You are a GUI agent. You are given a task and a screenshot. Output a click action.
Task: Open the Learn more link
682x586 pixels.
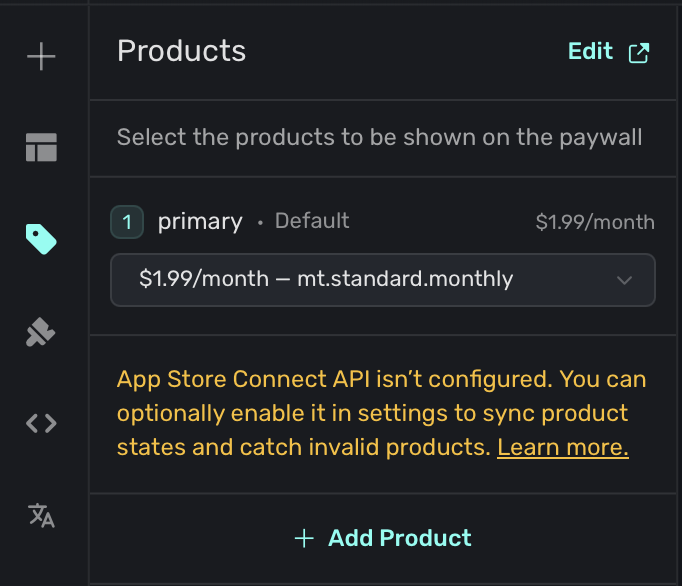coord(562,447)
